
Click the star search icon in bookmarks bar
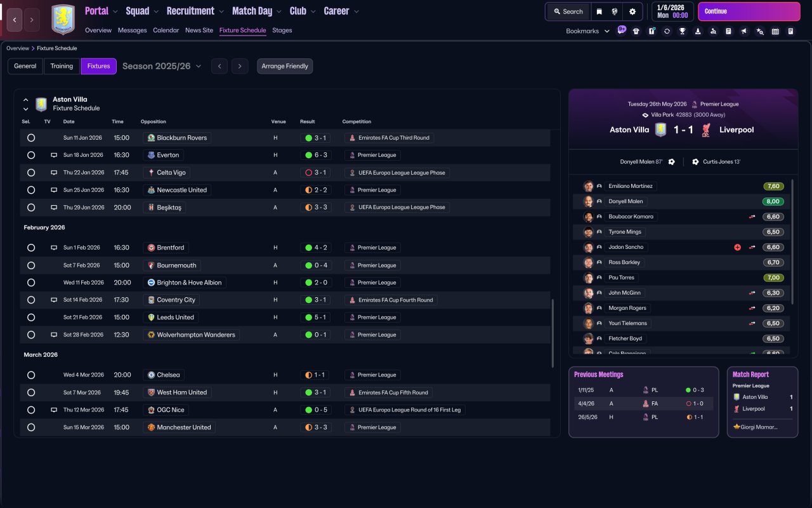click(x=760, y=31)
